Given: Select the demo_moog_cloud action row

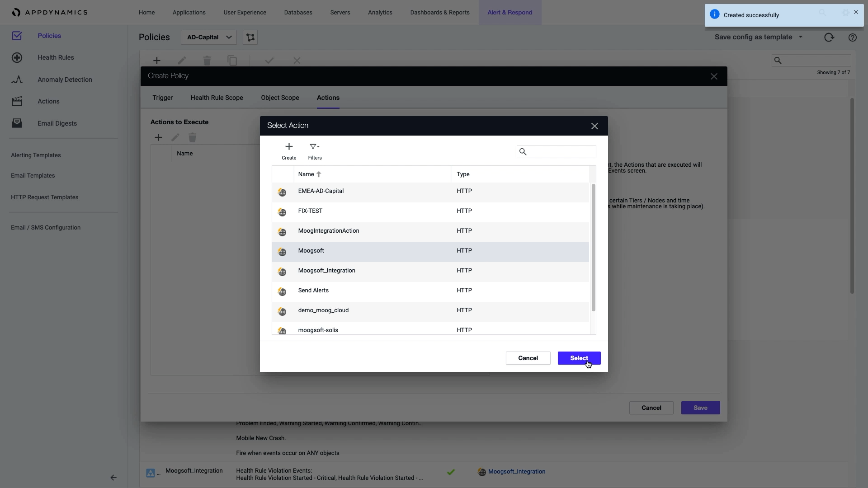Looking at the screenshot, I should 430,311.
